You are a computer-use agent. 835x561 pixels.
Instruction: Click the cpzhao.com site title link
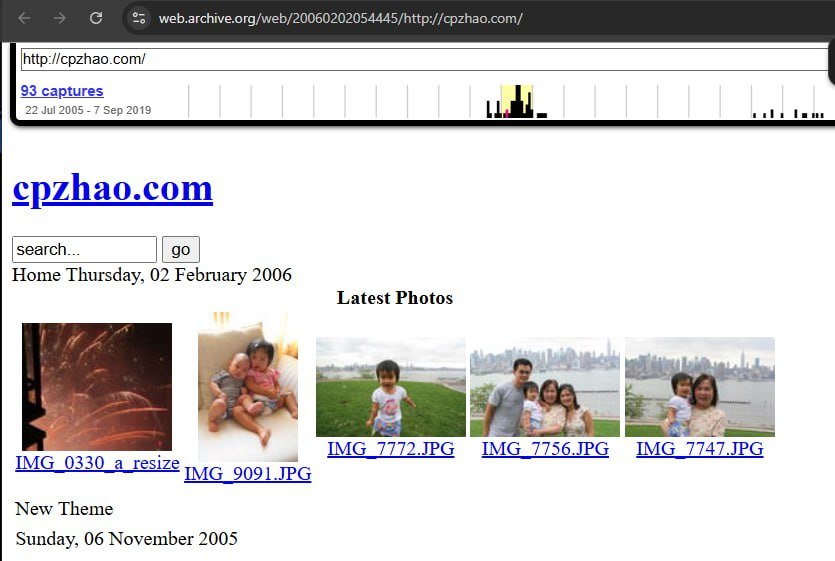click(112, 188)
